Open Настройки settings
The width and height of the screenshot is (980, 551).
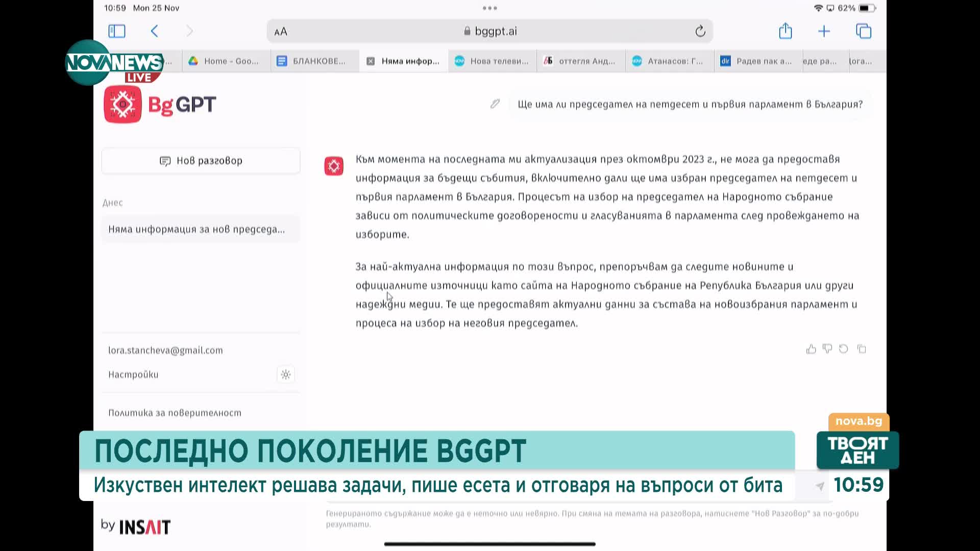click(x=133, y=374)
